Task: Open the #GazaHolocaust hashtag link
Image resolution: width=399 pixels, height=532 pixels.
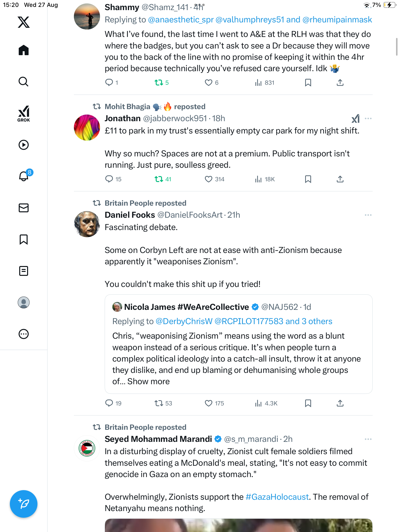Action: tap(277, 497)
